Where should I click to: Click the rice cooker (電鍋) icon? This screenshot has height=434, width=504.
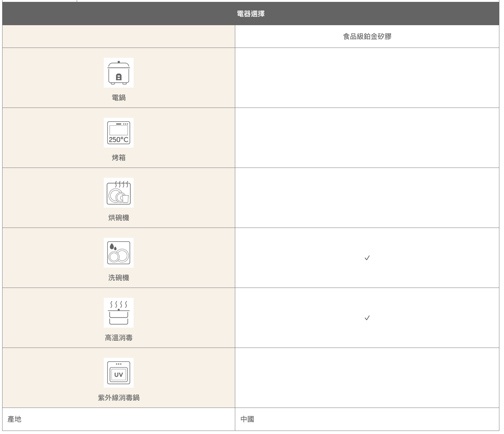coord(118,73)
